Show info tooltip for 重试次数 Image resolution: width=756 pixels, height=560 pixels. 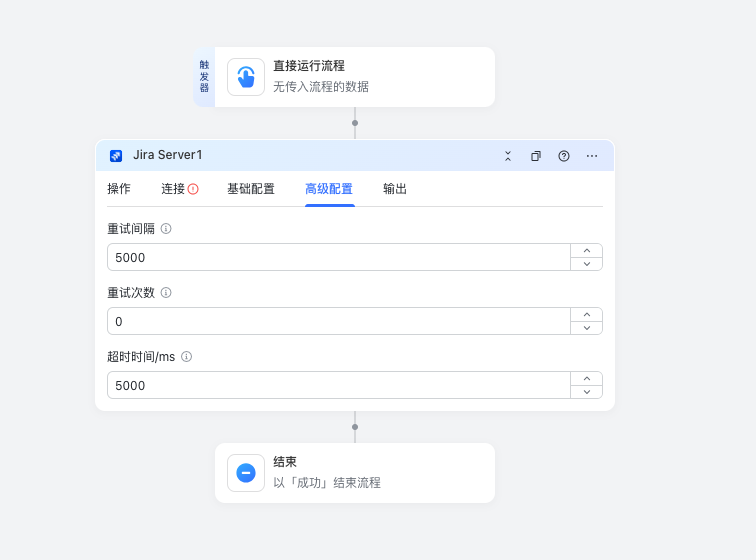(x=166, y=293)
